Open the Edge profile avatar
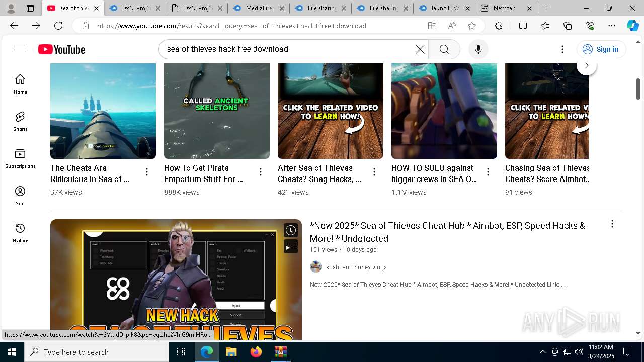Screen dimensions: 644x362 [11, 8]
